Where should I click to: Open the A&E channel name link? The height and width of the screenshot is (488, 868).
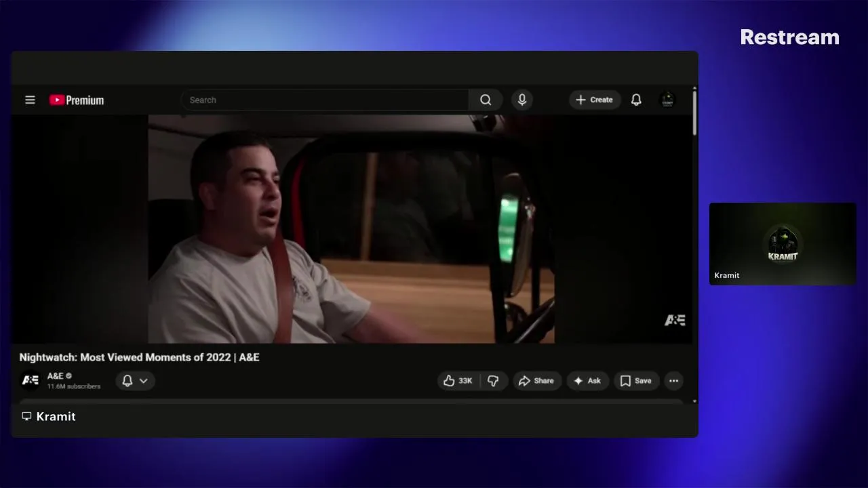(x=56, y=375)
